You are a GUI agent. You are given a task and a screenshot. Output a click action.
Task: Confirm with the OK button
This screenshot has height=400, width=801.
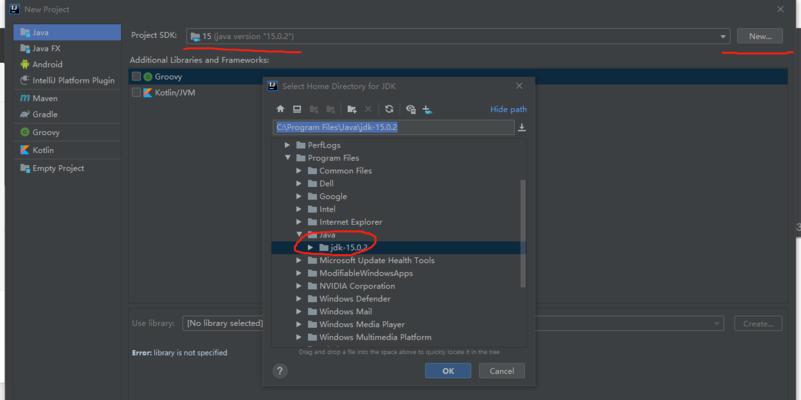click(x=448, y=371)
